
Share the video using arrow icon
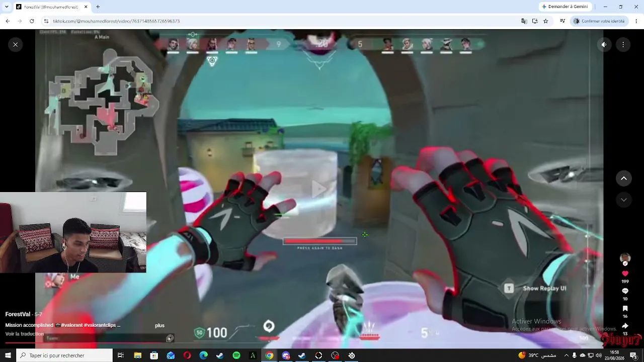[x=625, y=326]
